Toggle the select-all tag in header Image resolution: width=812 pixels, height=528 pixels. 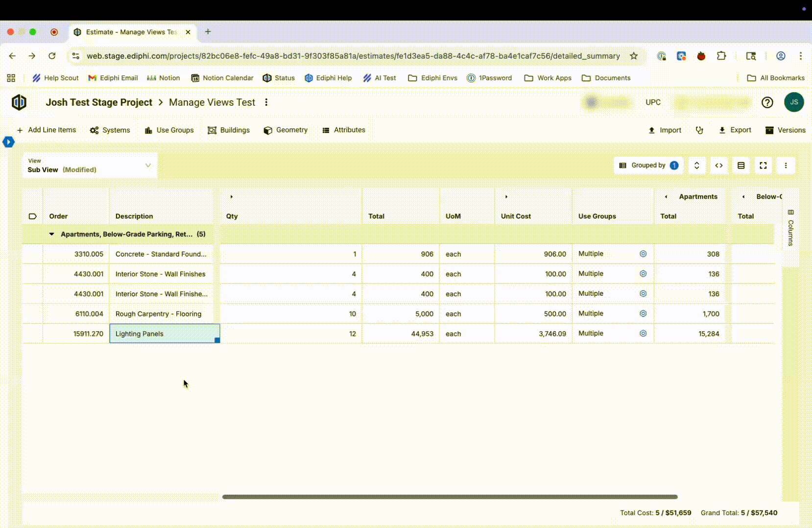point(32,216)
